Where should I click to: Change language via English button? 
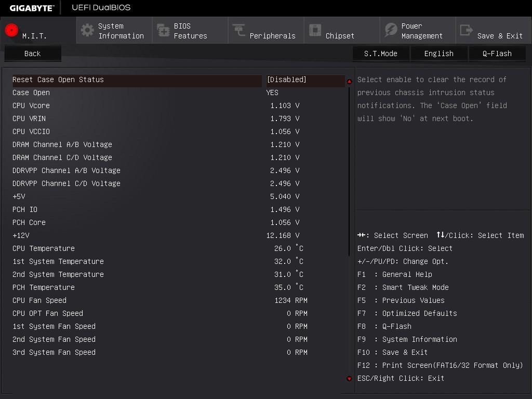438,54
